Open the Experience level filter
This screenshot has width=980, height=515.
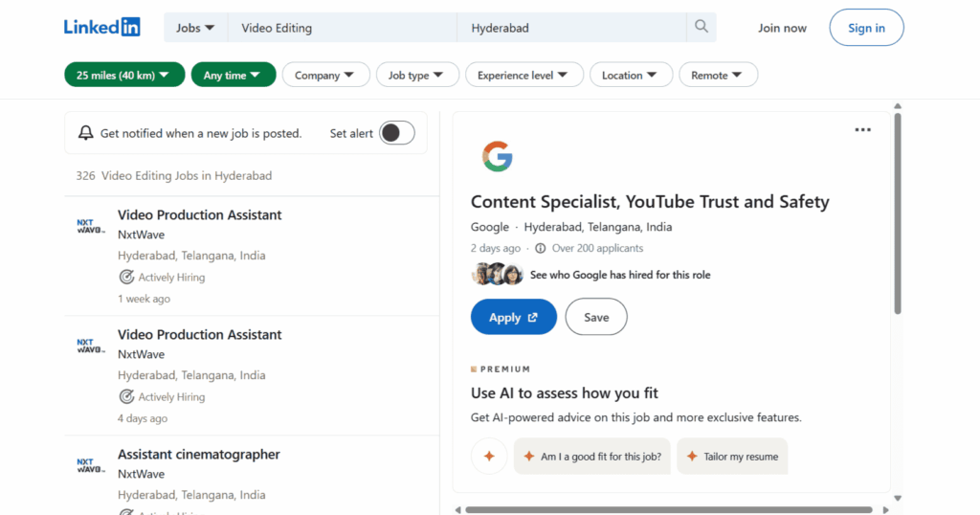(523, 75)
